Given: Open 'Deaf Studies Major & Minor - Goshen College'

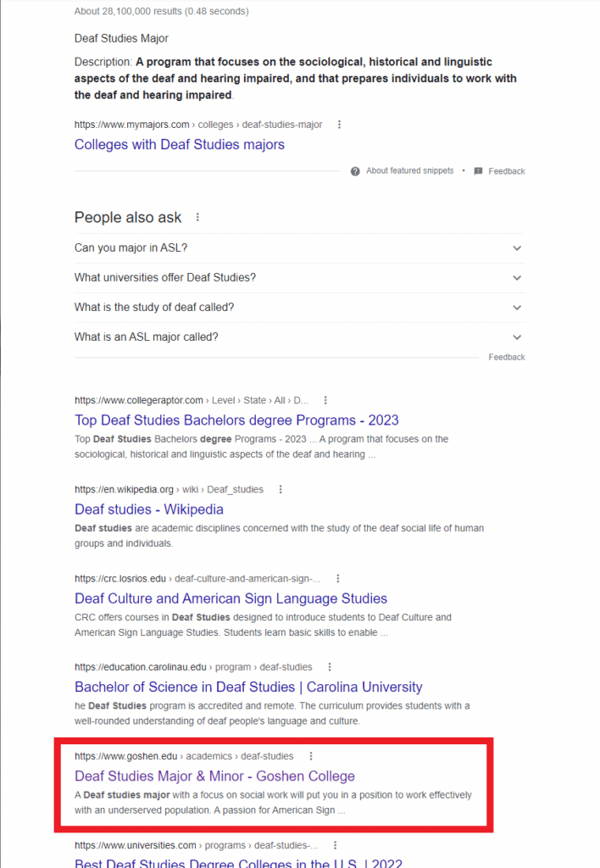Looking at the screenshot, I should 214,776.
